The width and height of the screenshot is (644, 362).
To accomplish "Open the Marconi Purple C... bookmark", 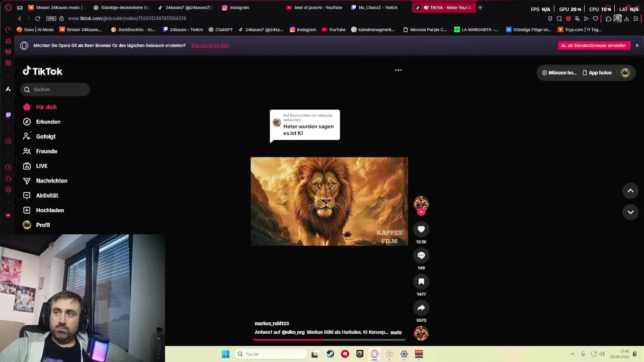I will pyautogui.click(x=425, y=30).
